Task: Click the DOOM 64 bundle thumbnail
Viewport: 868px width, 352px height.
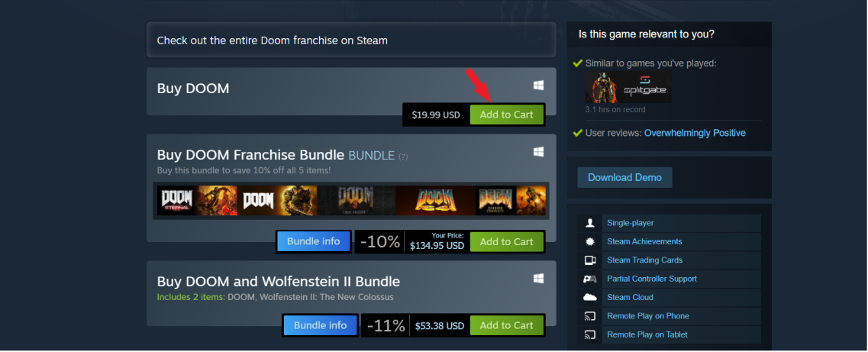Action: point(436,200)
